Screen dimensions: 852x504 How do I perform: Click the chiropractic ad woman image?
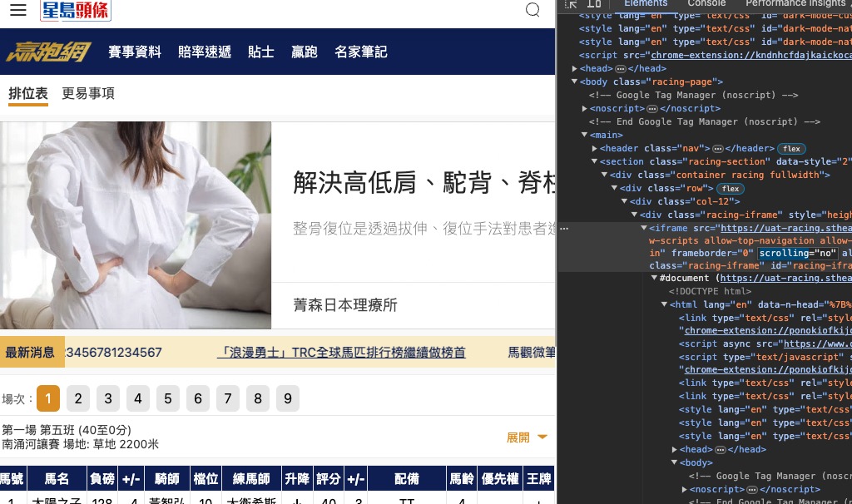pyautogui.click(x=136, y=225)
